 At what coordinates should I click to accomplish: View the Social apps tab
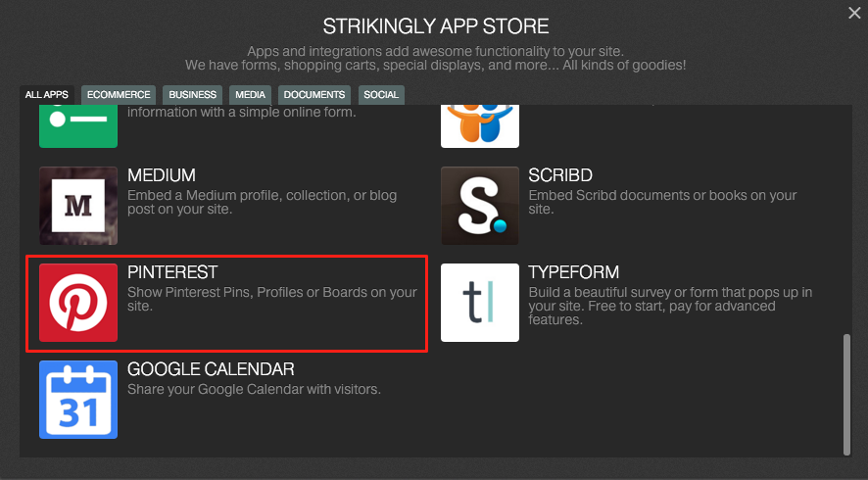381,95
